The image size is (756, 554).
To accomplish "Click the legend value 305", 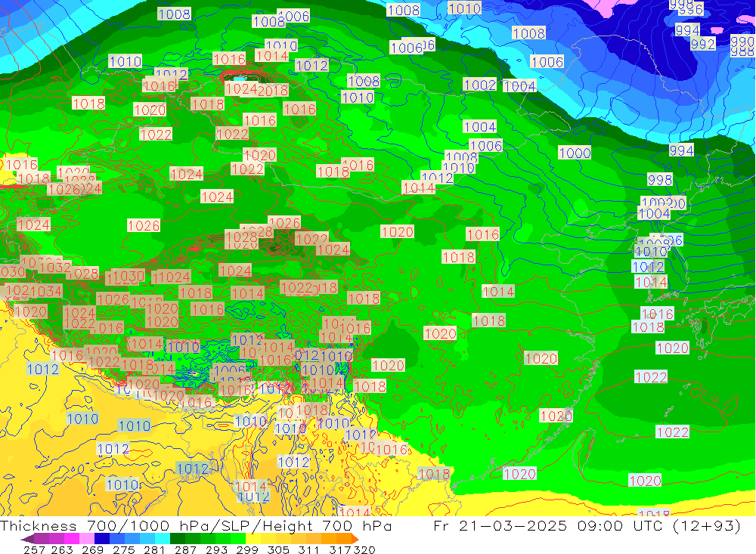I will point(277,549).
